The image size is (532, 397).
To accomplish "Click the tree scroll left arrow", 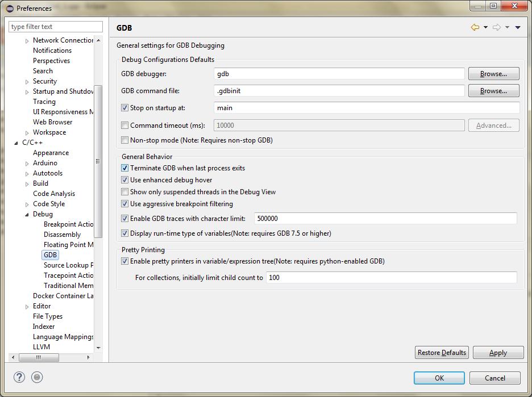I will [13, 357].
